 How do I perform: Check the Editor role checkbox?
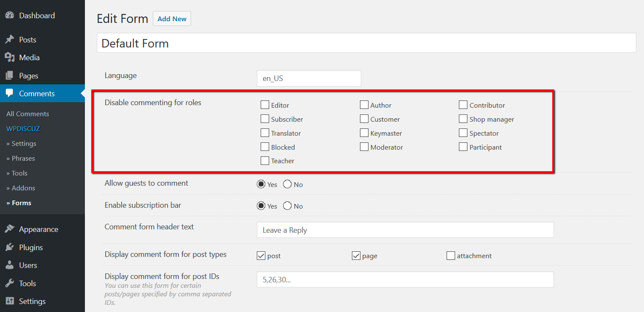[x=265, y=105]
